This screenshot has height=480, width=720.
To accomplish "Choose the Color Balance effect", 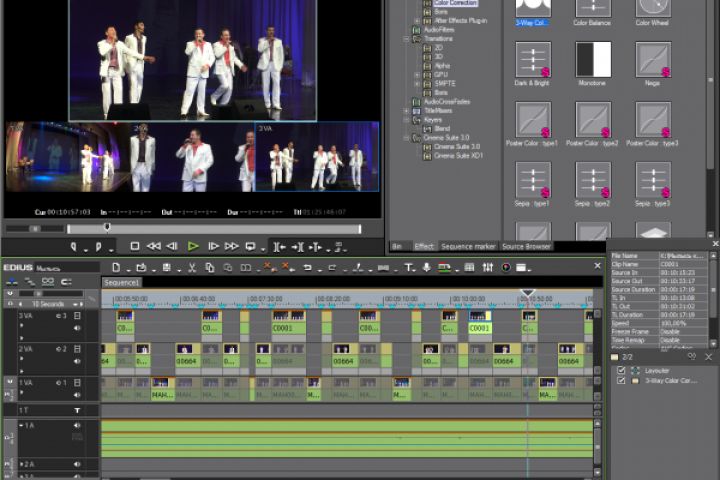I will coord(593,6).
